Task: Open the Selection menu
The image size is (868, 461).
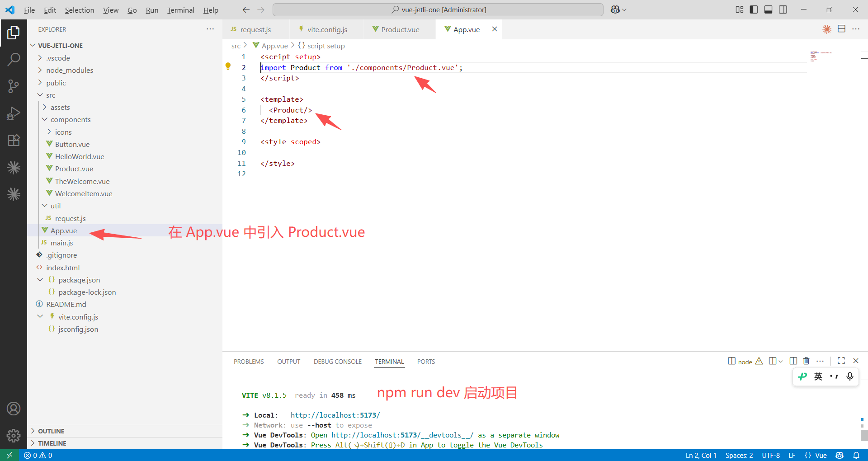Action: pos(80,10)
